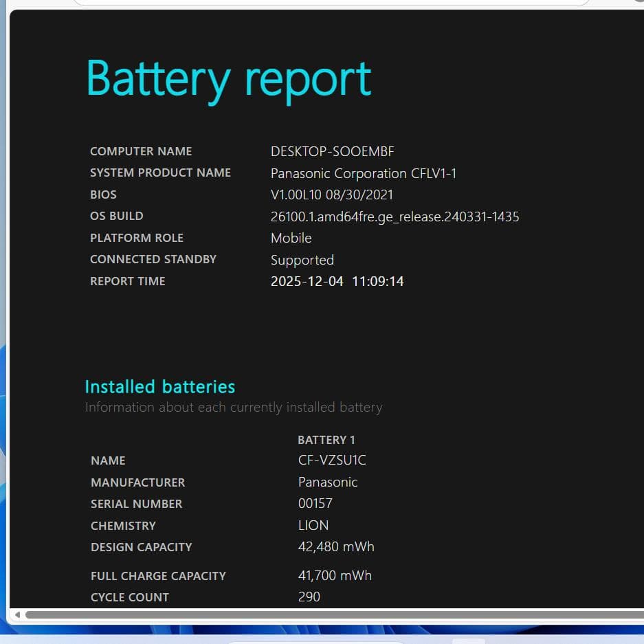Click the BIOS version V1.00L10 text
Image resolution: width=644 pixels, height=644 pixels.
[331, 195]
